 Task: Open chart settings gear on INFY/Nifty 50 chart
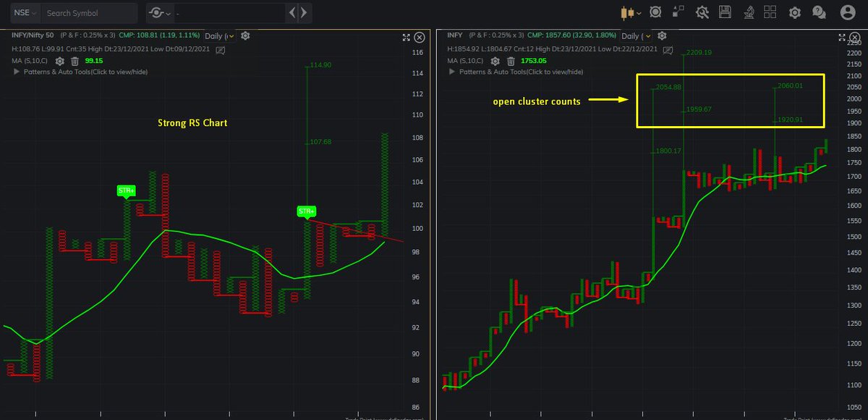(x=246, y=35)
